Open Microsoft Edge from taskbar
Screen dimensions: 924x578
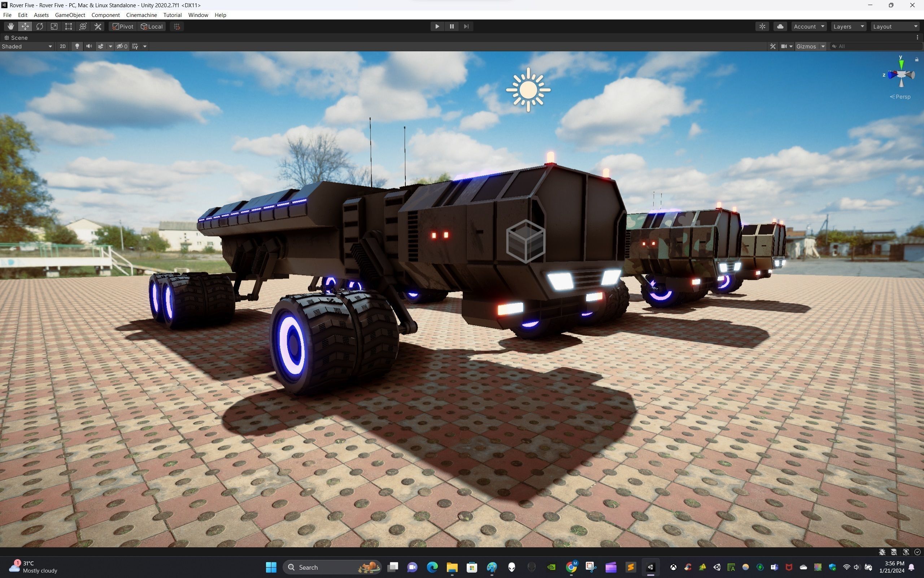click(x=432, y=567)
